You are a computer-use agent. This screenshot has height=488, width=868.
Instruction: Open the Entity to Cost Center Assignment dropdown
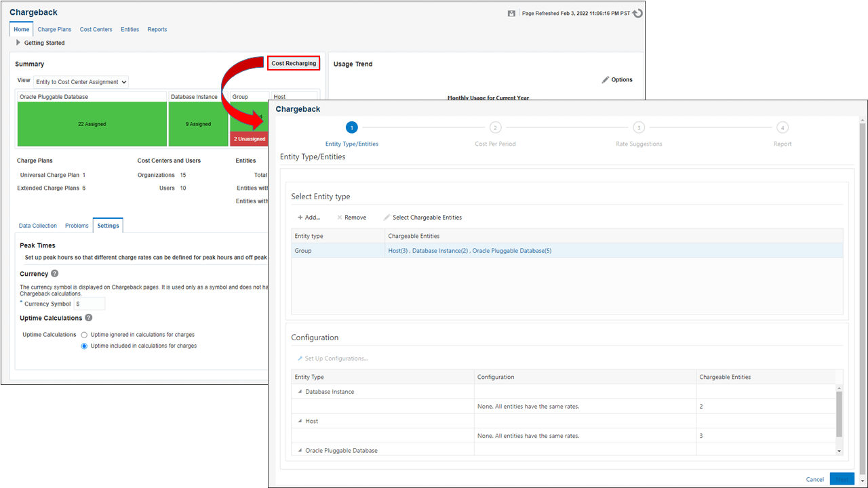81,82
